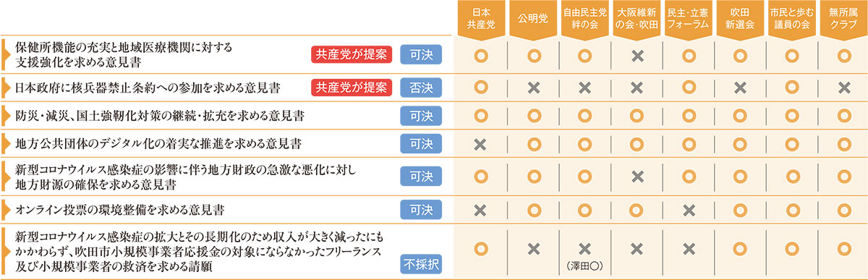
Task: Click 日本共産党 circle in 核兵器禁止条約 row
Action: [480, 88]
